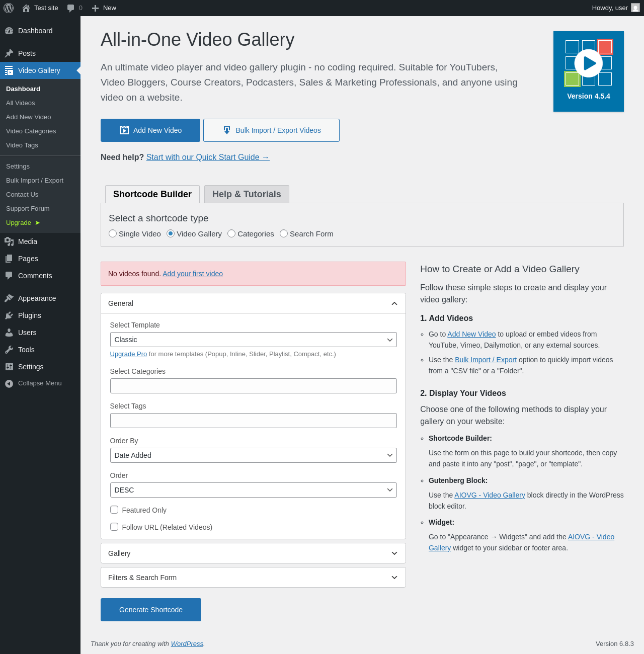Click the Upgrade Pro link
Image resolution: width=644 pixels, height=654 pixels.
click(x=128, y=354)
